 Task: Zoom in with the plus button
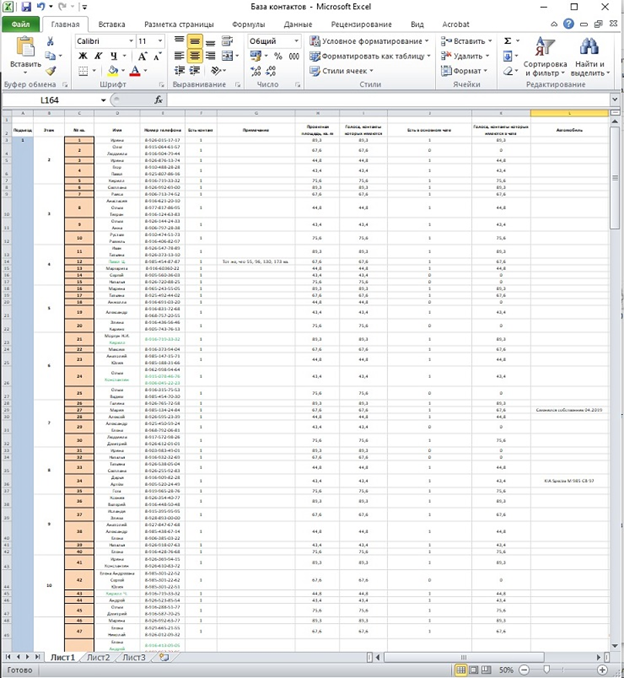point(602,670)
